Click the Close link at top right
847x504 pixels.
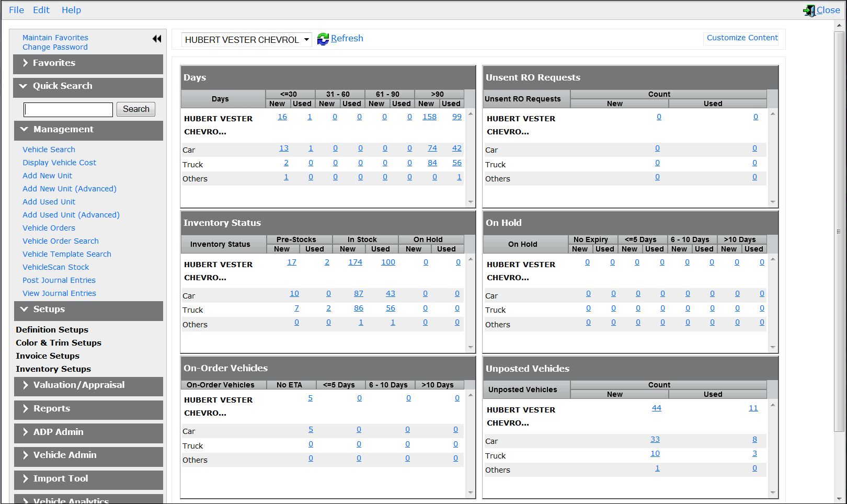[828, 10]
